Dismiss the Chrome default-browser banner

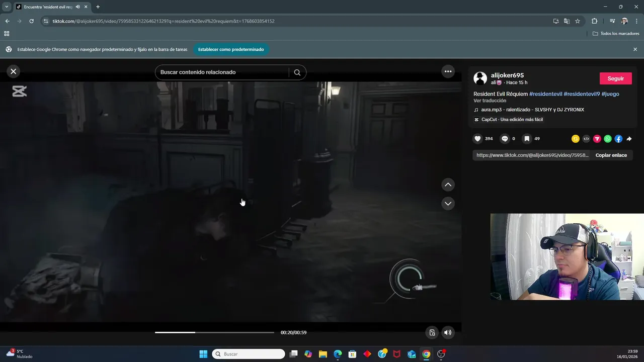click(635, 49)
